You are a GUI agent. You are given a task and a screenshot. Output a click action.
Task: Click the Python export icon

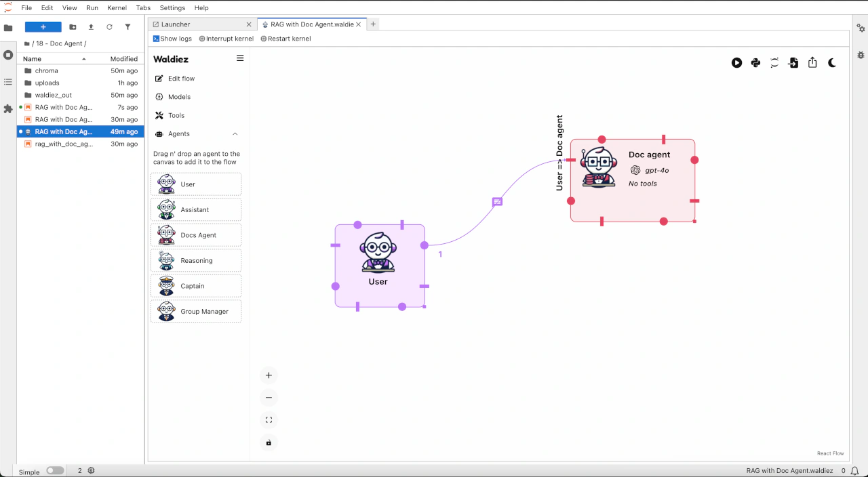tap(755, 63)
